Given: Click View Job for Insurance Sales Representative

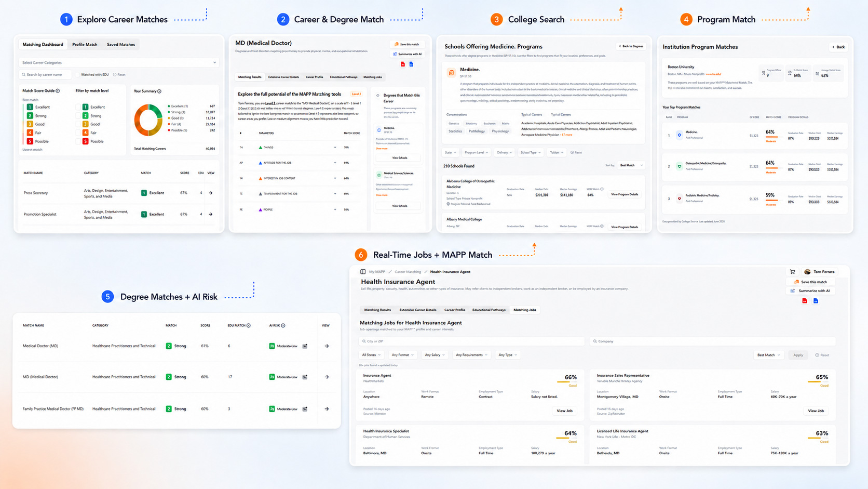Looking at the screenshot, I should [816, 411].
